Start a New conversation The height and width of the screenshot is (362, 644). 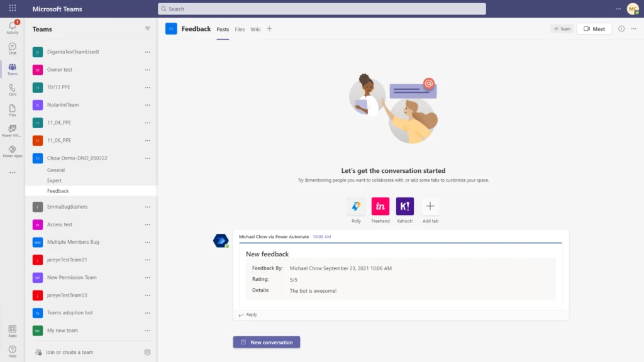click(x=266, y=342)
